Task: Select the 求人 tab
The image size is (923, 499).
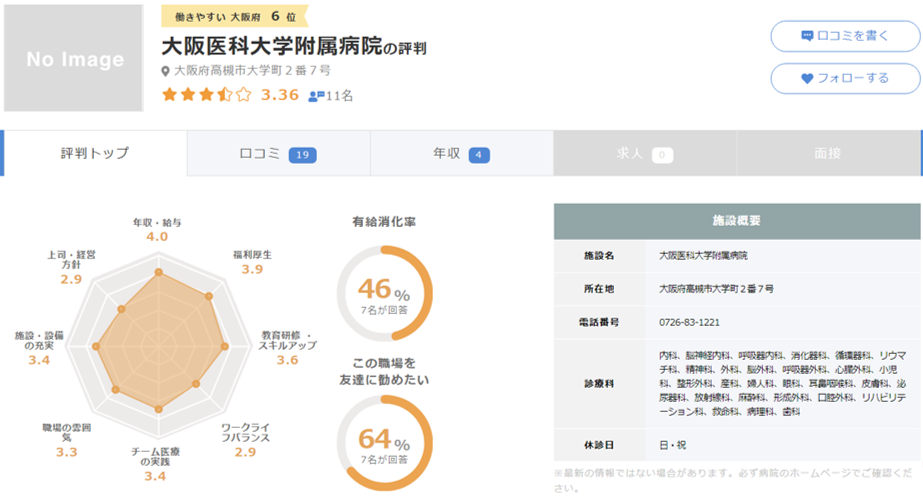Action: (x=645, y=153)
